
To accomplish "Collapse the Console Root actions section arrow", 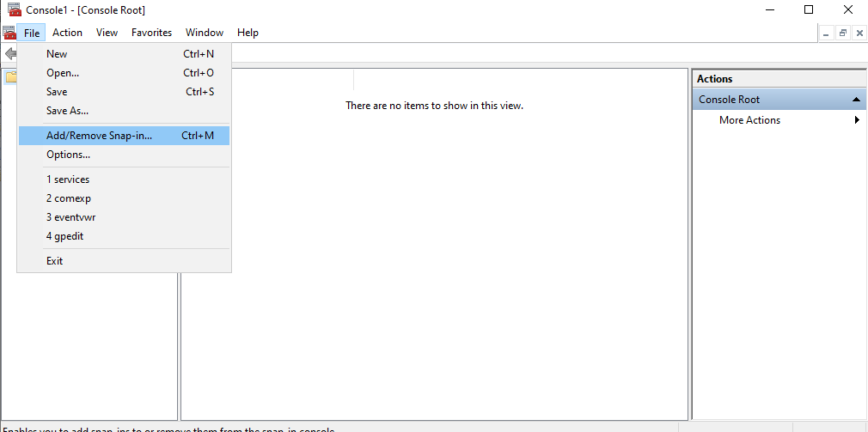I will point(856,100).
